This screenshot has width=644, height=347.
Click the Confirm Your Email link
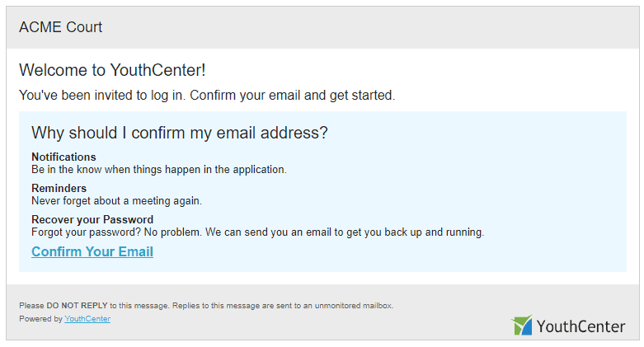pos(92,251)
